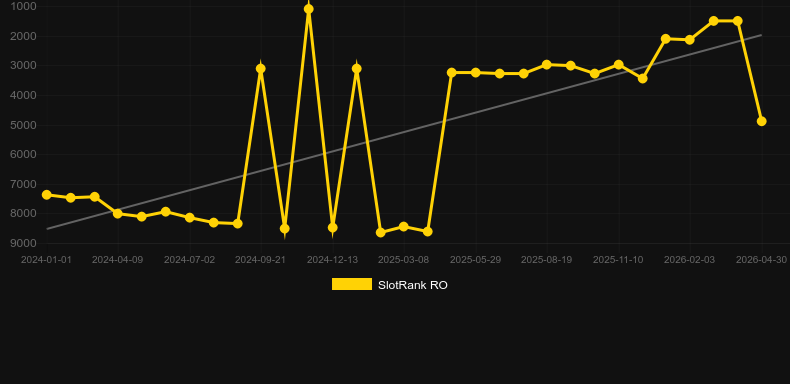Click the 2025-03-08 x-axis label
The height and width of the screenshot is (384, 790).
[x=404, y=260]
